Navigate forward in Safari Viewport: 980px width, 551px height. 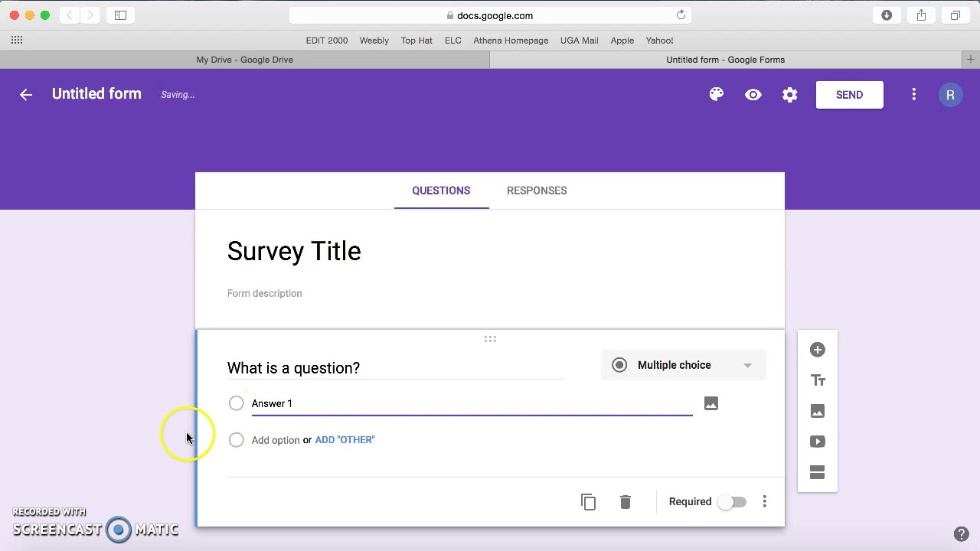click(x=90, y=15)
